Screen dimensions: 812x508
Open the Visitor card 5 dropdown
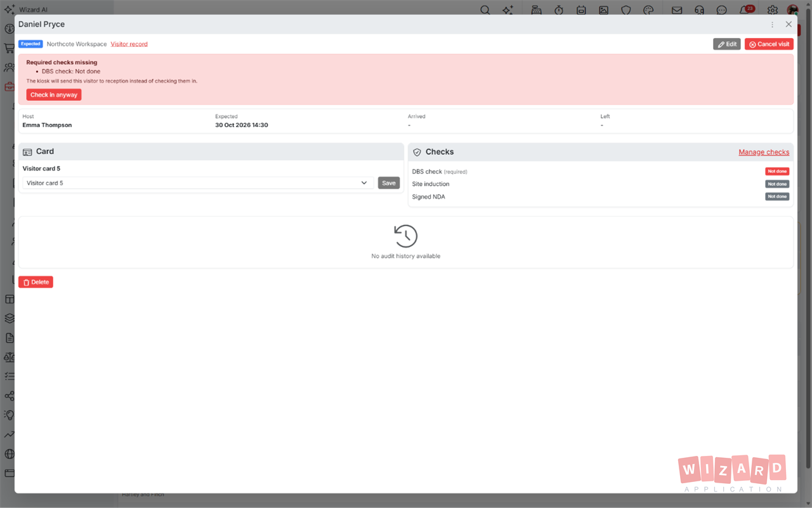pos(198,183)
